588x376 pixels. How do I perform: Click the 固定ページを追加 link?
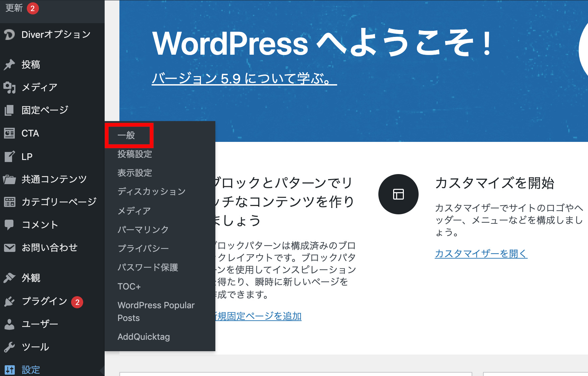258,316
